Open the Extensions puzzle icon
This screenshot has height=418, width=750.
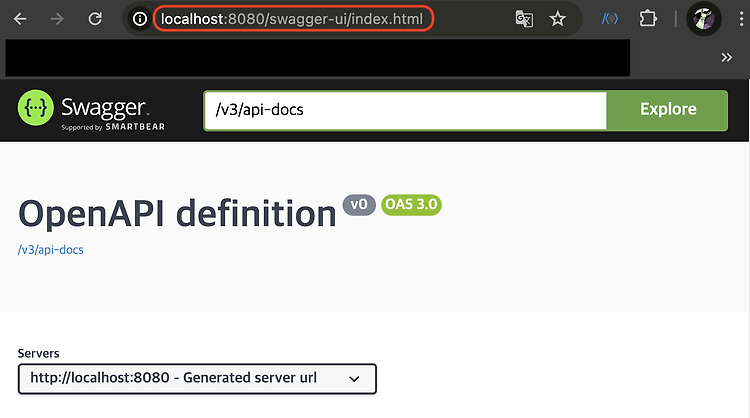point(648,19)
